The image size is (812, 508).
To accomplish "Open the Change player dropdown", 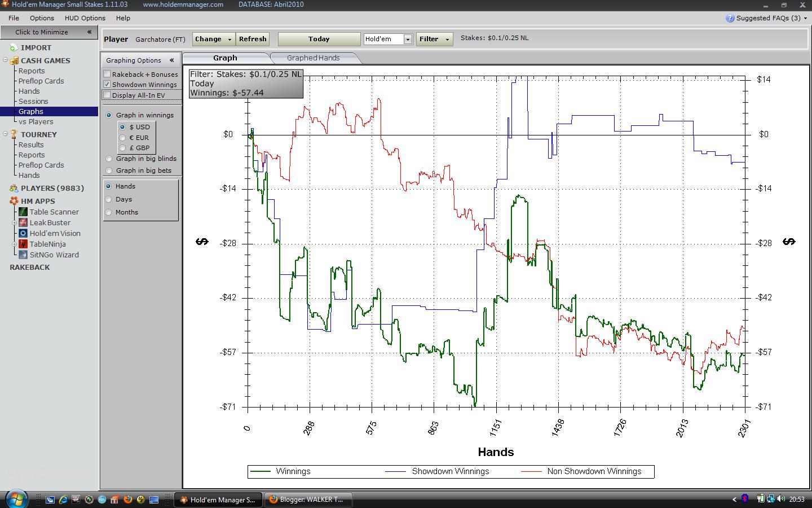I will (x=214, y=39).
